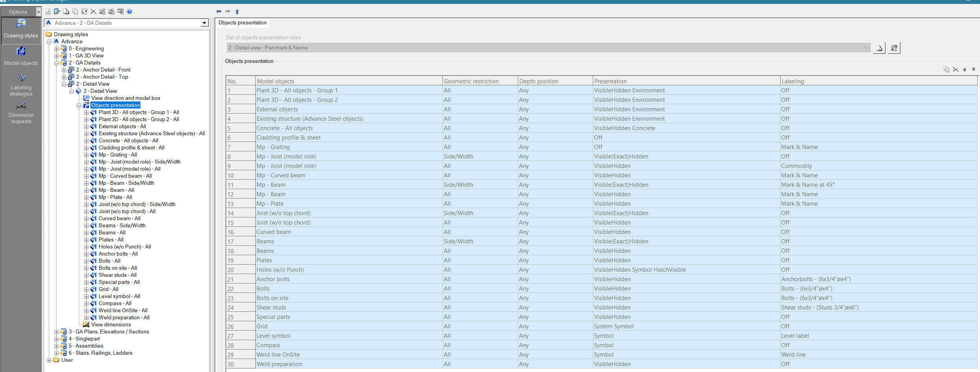Click 'VisibleHidden Symbol HatchVisible' presentation cell
The width and height of the screenshot is (980, 372).
click(x=687, y=270)
